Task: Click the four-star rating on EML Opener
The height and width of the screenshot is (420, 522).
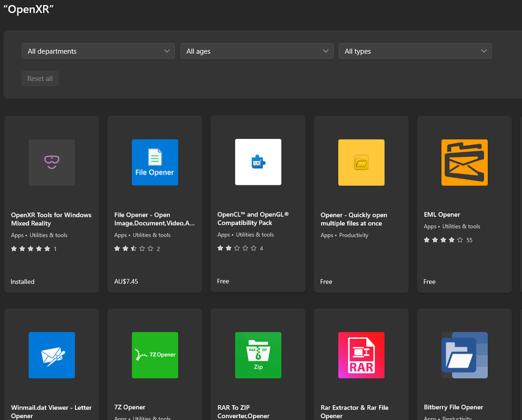Action: coord(444,240)
